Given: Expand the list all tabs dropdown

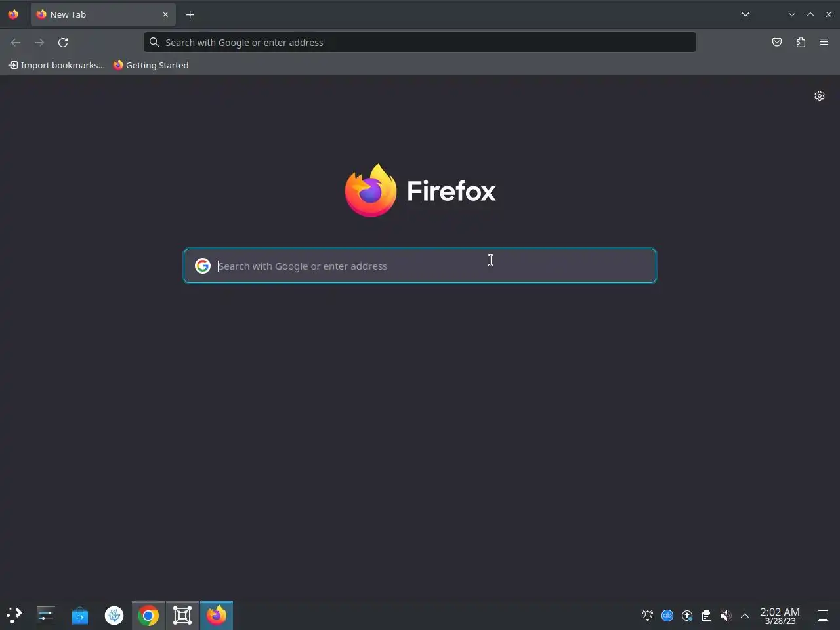Looking at the screenshot, I should (745, 14).
